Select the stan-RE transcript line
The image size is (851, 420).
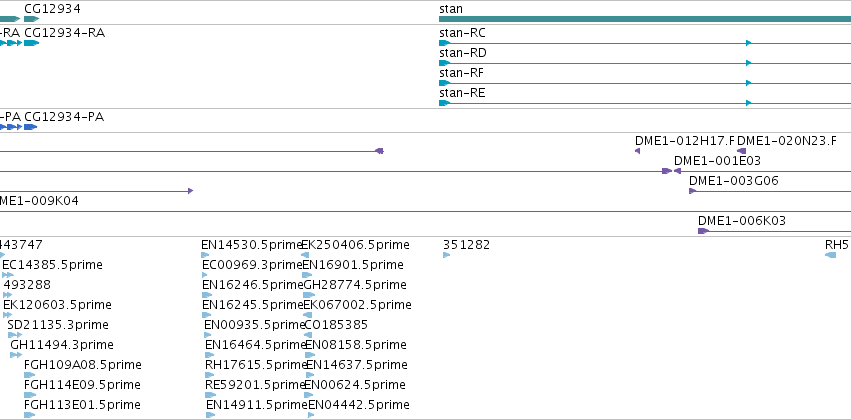[645, 103]
